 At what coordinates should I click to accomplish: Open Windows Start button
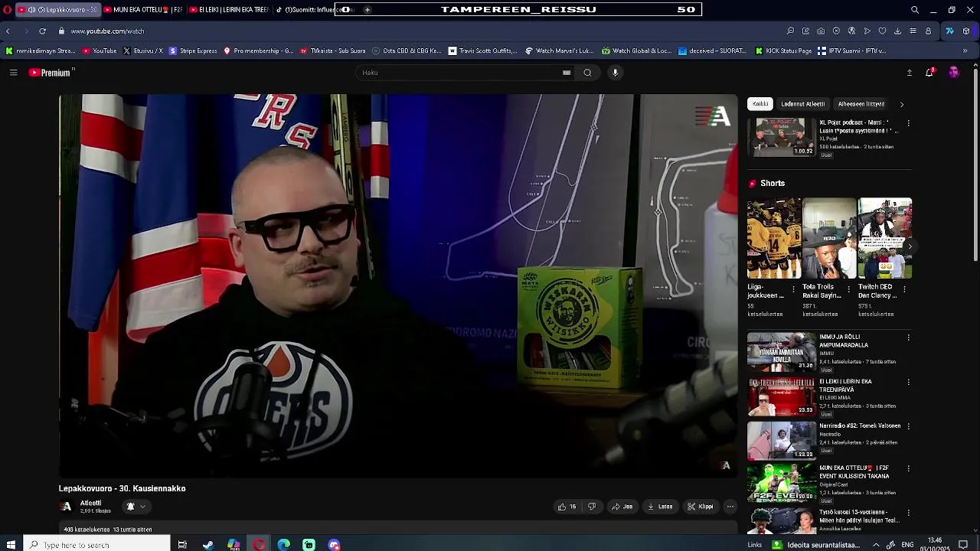coord(11,545)
